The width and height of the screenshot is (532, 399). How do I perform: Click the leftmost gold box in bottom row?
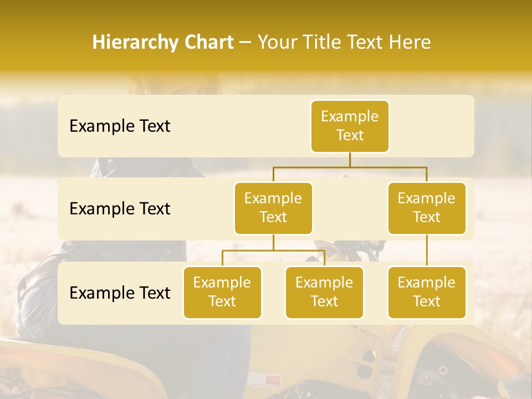click(x=222, y=293)
